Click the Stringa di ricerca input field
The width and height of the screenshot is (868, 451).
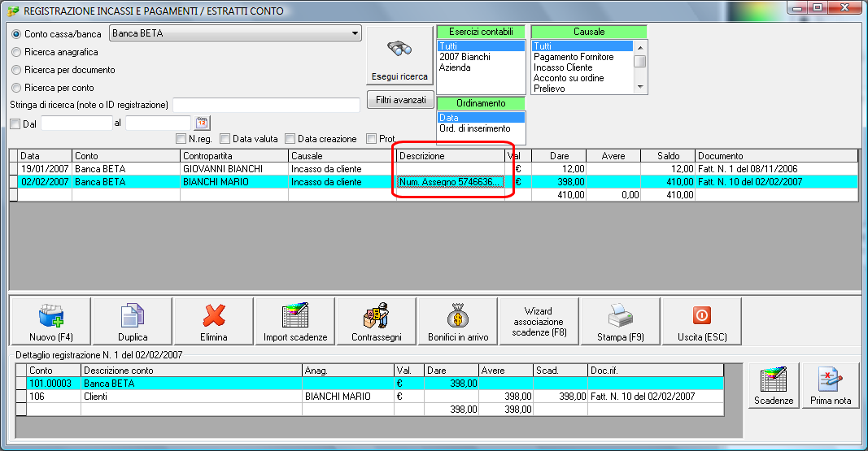click(266, 105)
